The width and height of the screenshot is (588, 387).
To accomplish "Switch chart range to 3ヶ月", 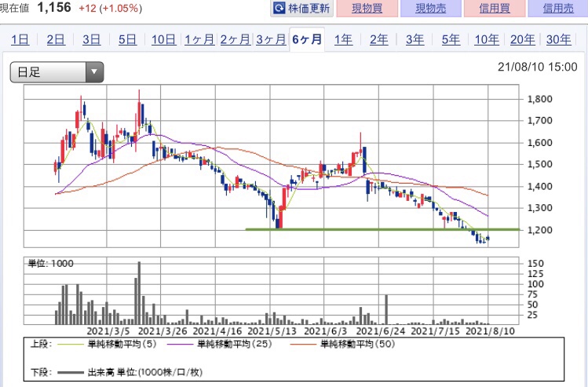I will point(271,39).
